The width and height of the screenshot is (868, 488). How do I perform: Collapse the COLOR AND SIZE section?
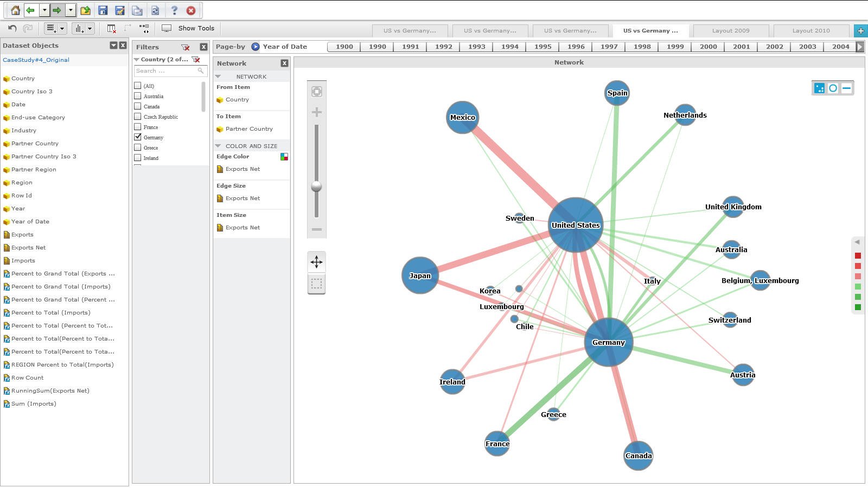pos(218,146)
